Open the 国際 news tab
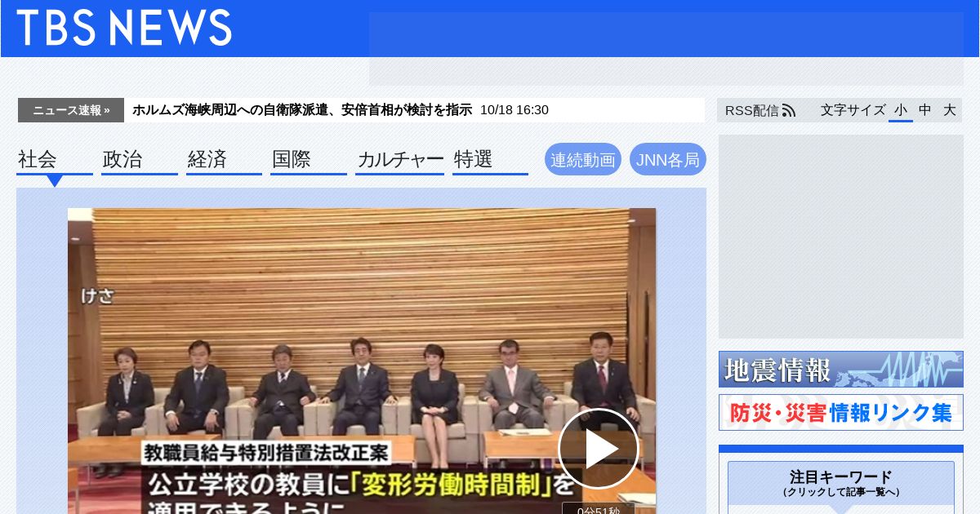 [309, 160]
